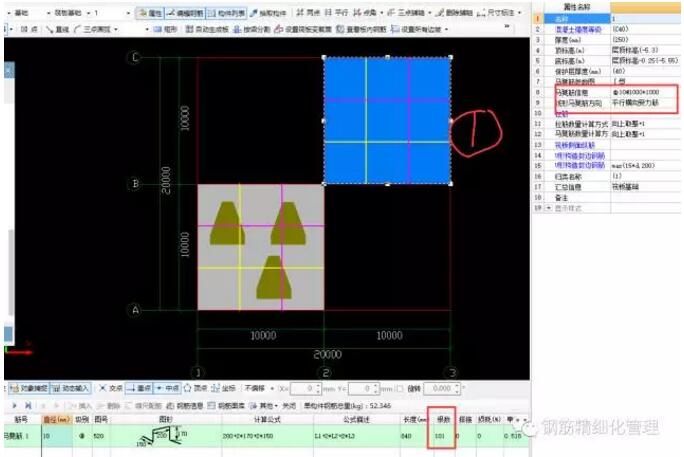Toggle 对象捕捉 object snap

tap(30, 387)
